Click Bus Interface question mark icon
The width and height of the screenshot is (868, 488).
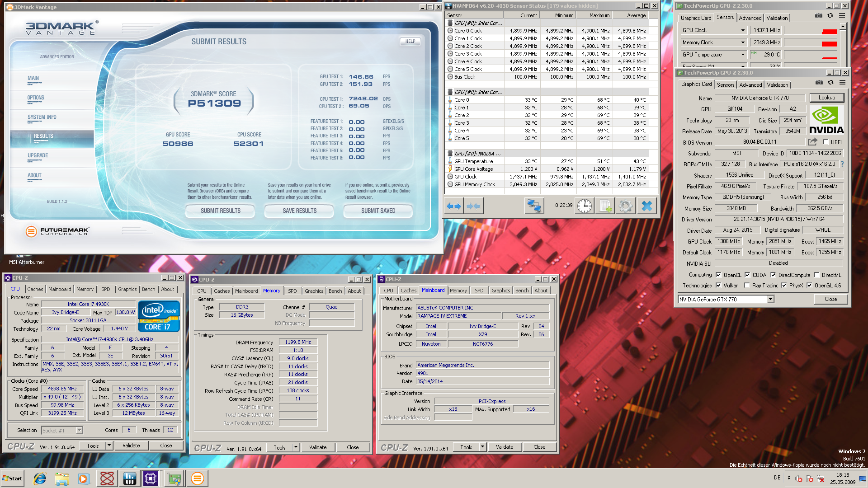(842, 164)
